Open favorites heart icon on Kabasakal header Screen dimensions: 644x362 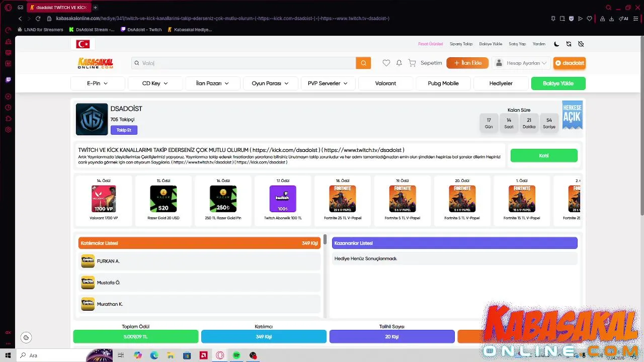(x=386, y=63)
